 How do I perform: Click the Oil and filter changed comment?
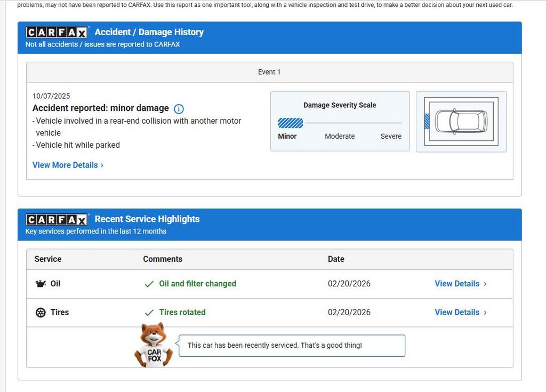pos(197,284)
